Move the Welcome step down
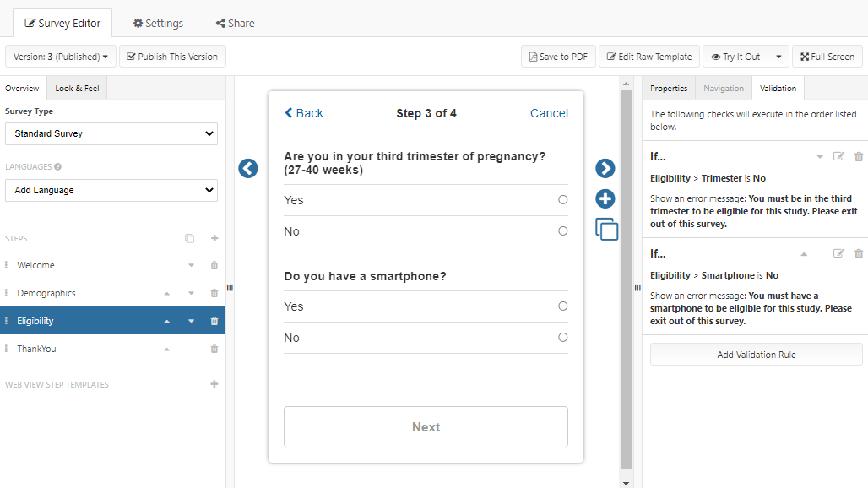Screen dimensions: 868x488 pyautogui.click(x=191, y=266)
